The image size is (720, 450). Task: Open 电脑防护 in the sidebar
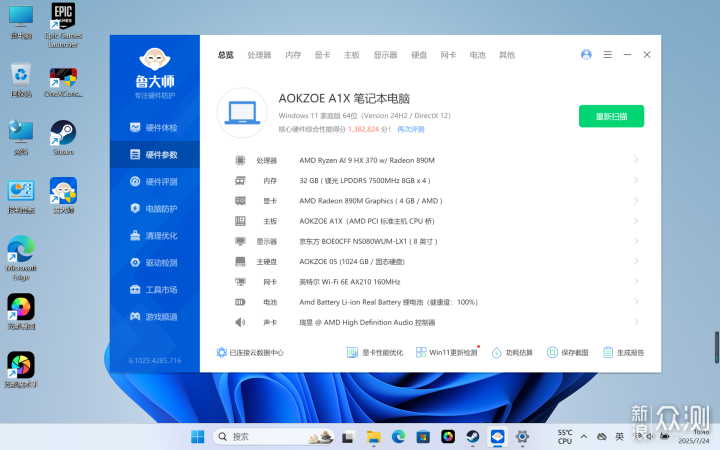tap(154, 208)
